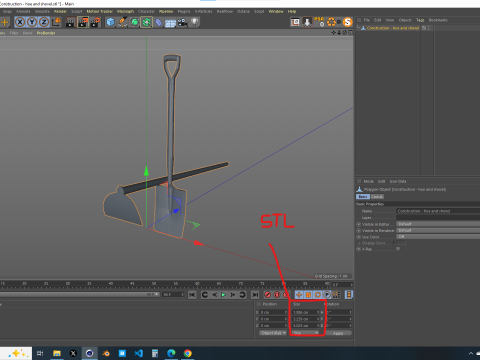Screen dimensions: 480x360
Task: Open the Edit Render Settings icon
Action: 95,22
